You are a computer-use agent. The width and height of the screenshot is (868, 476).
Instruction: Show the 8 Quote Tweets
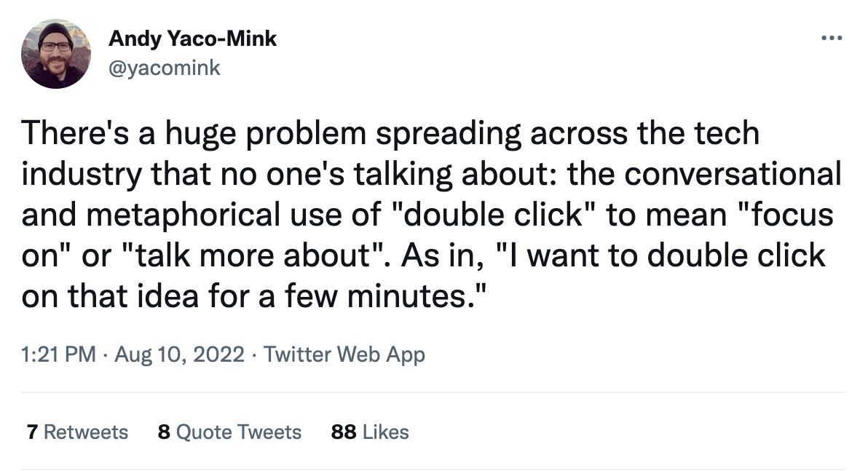tap(229, 432)
